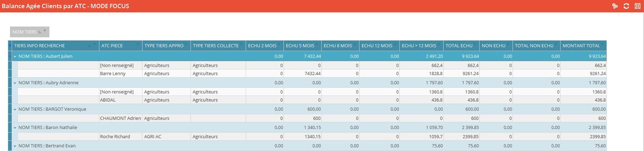Click the refresh icon in header

tap(626, 6)
